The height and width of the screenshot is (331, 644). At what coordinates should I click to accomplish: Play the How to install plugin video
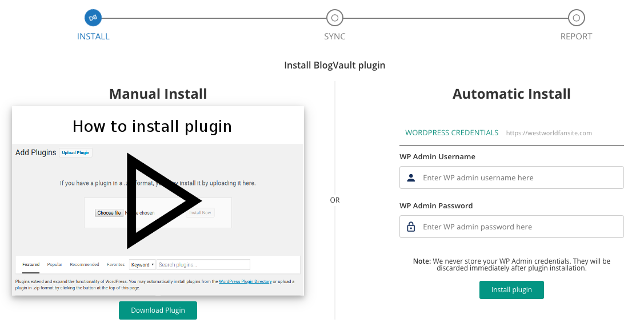pyautogui.click(x=163, y=200)
